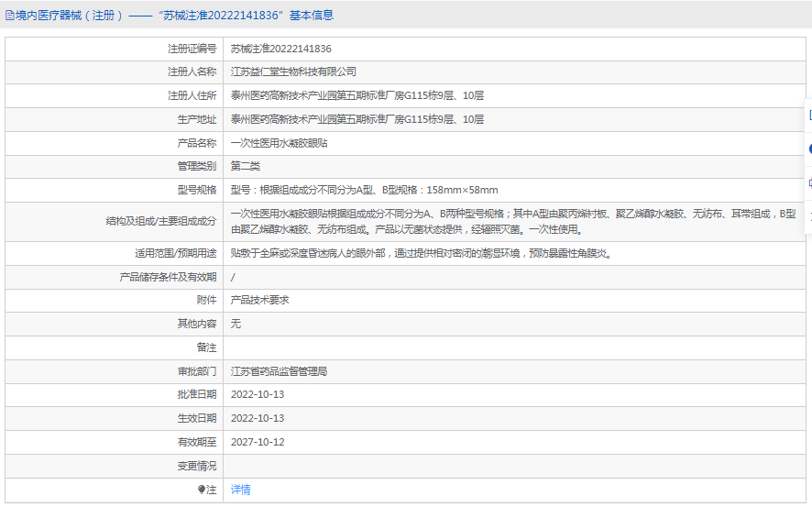
Task: Select the 2022-10-13 value in the 生效日期 row
Action: tap(258, 418)
